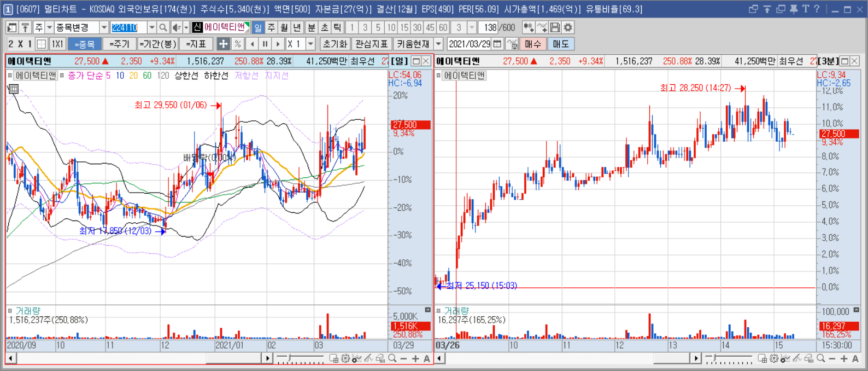The width and height of the screenshot is (868, 371).
Task: Click 3-minute chart scrollbar right arrow
Action: 695,359
